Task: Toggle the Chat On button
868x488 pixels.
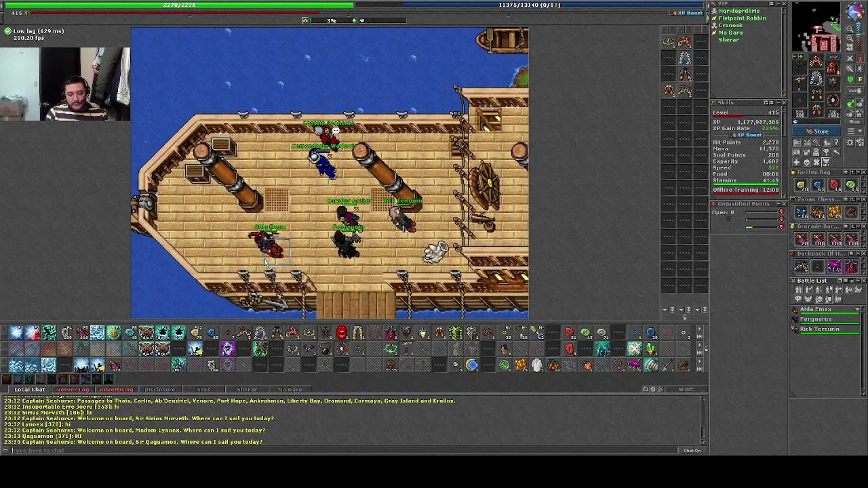Action: (x=692, y=450)
